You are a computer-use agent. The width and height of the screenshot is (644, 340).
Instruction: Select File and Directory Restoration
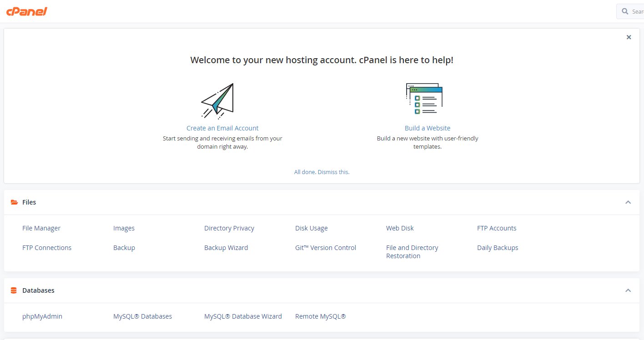pyautogui.click(x=412, y=252)
